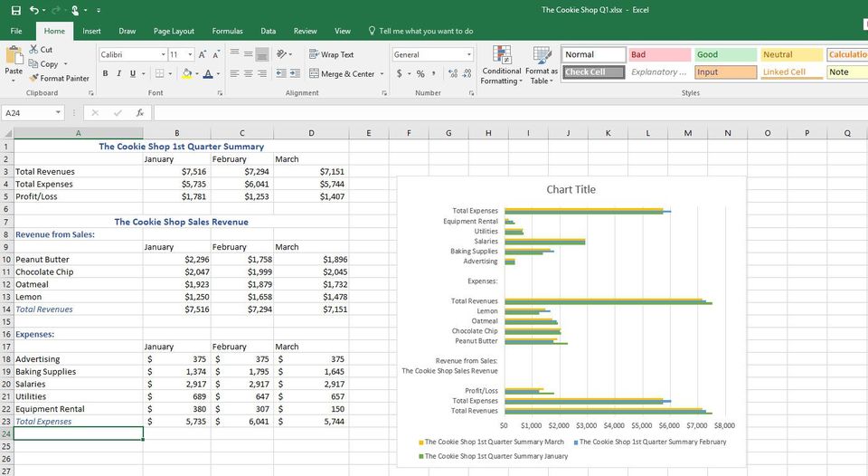Align cell text to the left
The height and width of the screenshot is (476, 868).
tap(235, 73)
